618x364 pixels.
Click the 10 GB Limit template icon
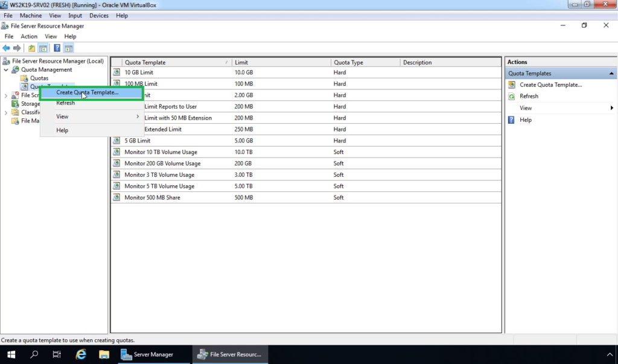click(116, 72)
